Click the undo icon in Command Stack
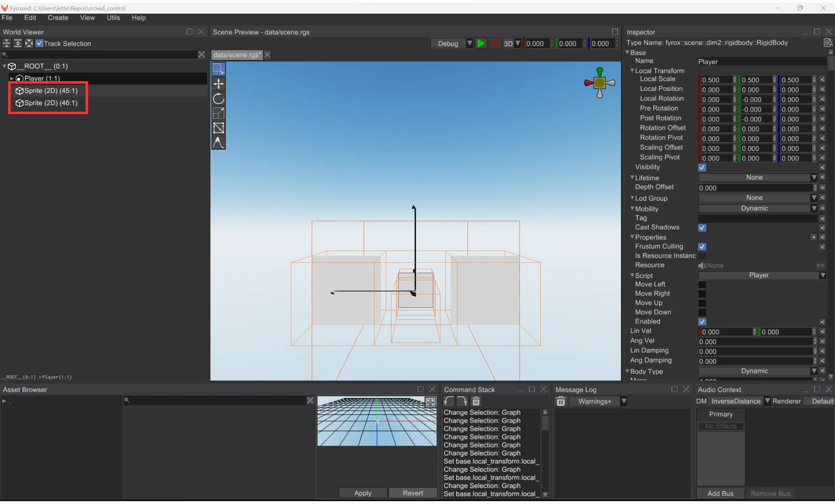835x504 pixels. click(x=449, y=401)
